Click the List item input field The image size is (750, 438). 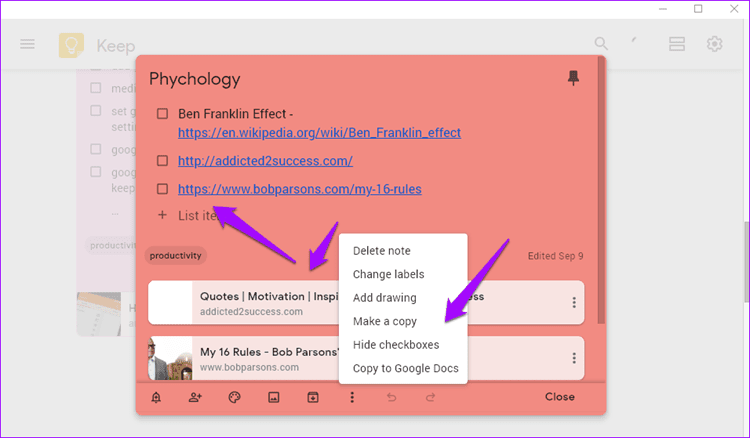click(197, 216)
